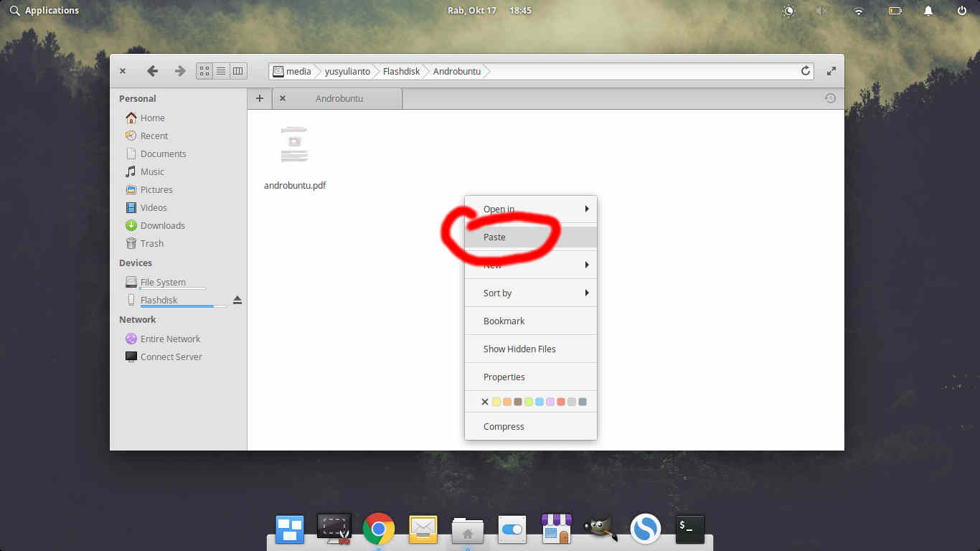Open System Settings from the dock

[512, 529]
